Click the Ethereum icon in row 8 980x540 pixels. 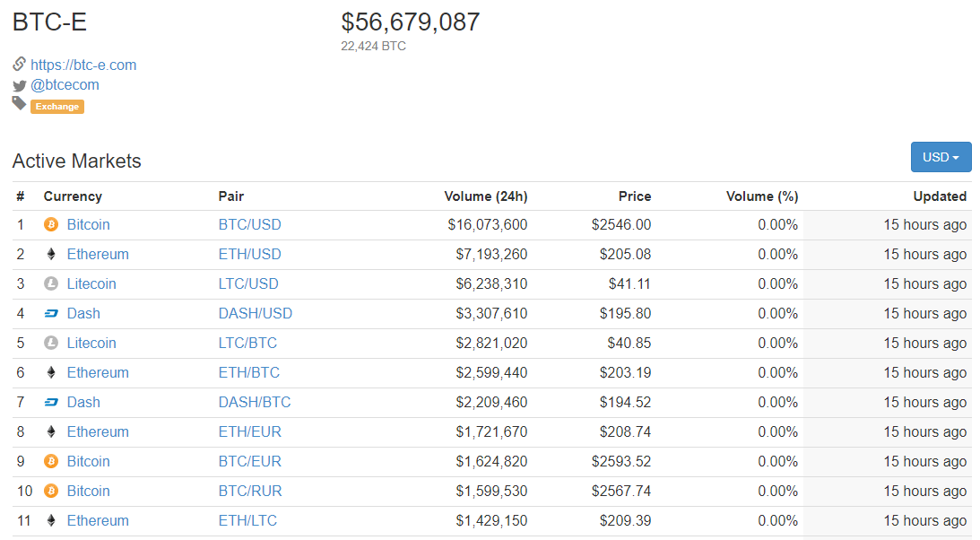click(x=51, y=431)
